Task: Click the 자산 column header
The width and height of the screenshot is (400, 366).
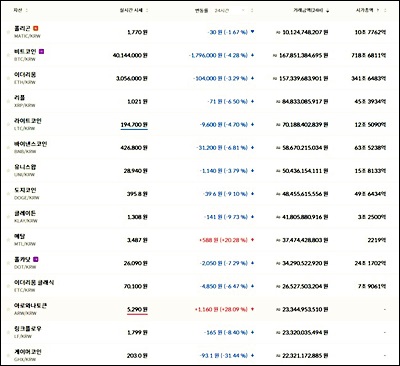Action: (18, 11)
